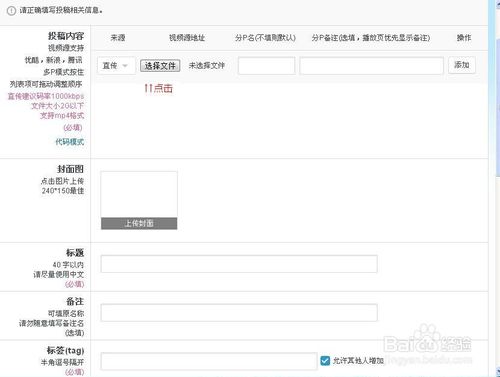The width and height of the screenshot is (500, 377).
Task: Open the 代码模式 link
Action: click(70, 142)
